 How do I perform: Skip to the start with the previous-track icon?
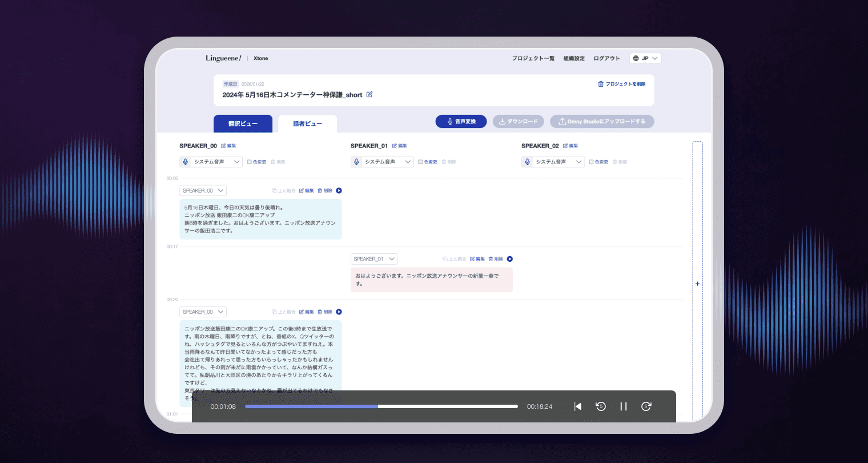(578, 406)
